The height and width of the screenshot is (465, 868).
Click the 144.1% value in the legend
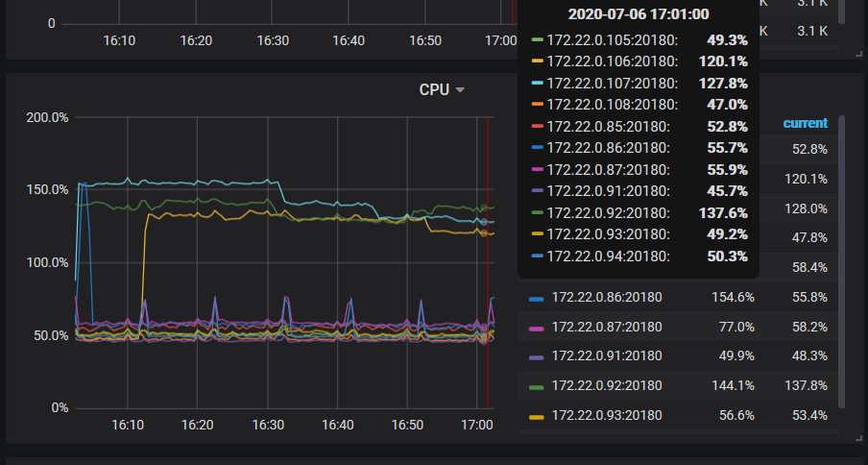(733, 386)
